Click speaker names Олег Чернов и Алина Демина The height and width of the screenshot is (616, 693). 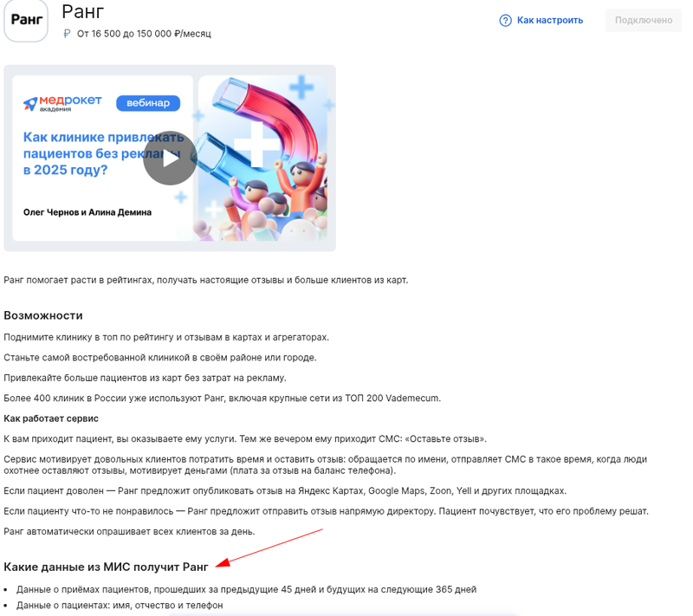pos(87,212)
